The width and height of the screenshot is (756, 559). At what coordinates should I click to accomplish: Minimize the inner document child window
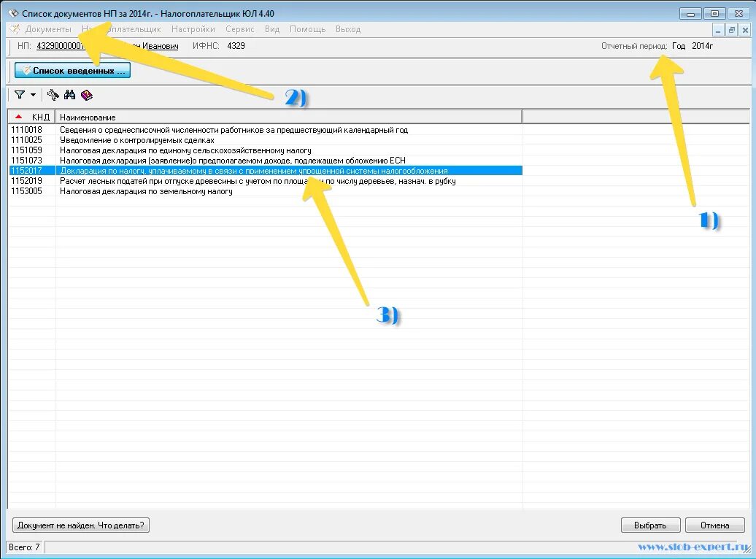718,30
